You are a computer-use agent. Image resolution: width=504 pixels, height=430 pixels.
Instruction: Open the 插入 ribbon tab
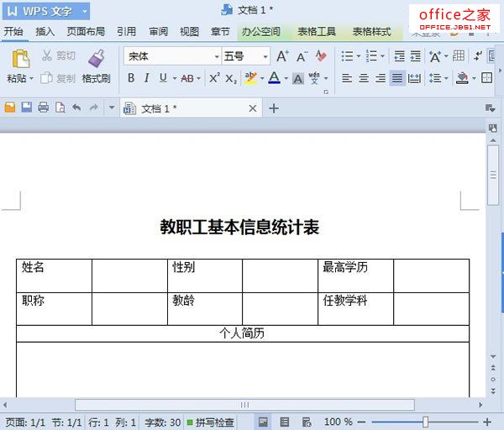pos(45,32)
